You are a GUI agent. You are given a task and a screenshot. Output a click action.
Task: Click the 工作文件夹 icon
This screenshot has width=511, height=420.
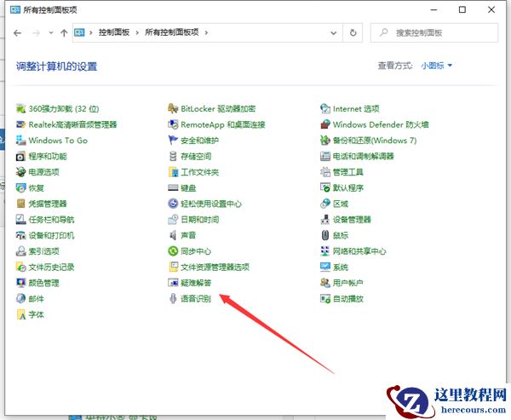(173, 172)
